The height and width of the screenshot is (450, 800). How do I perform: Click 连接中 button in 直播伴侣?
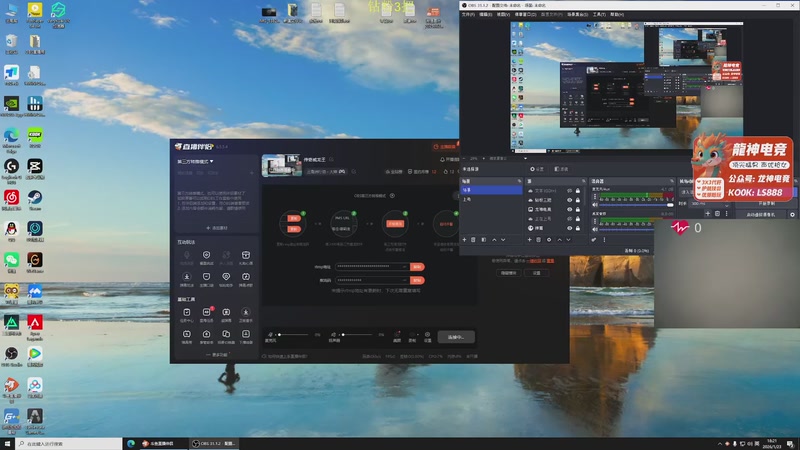pos(456,337)
